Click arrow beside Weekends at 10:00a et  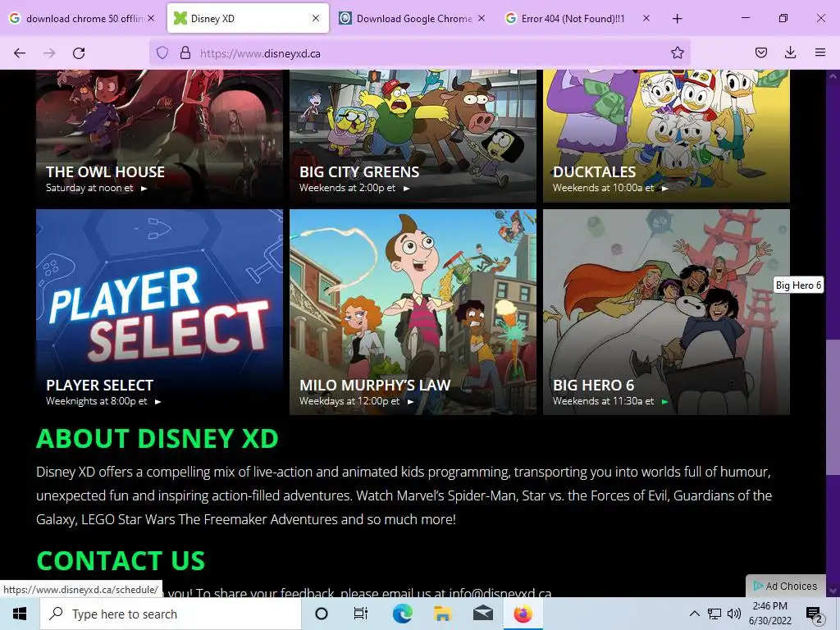[x=664, y=189]
